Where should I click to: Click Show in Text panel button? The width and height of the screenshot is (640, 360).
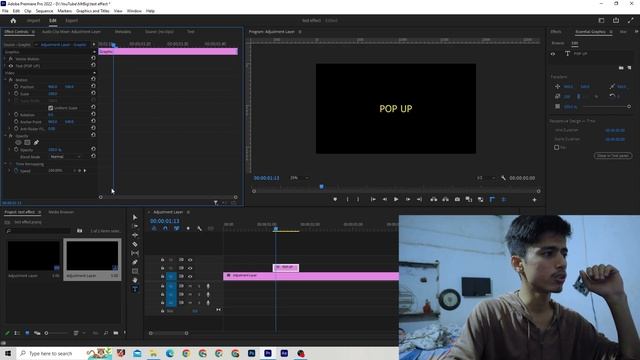[613, 156]
